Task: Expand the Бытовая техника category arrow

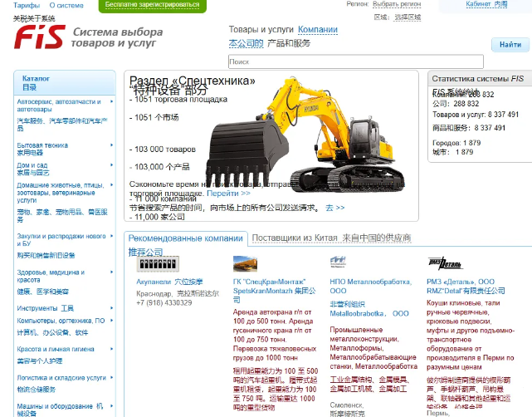Action: coord(112,145)
